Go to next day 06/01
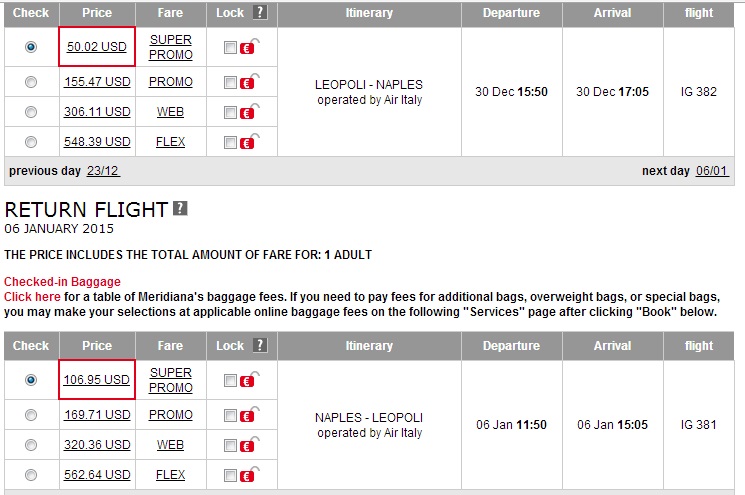The image size is (745, 495). [x=712, y=171]
